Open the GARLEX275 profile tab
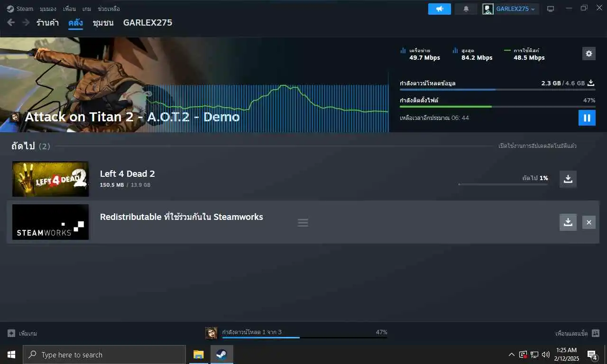The width and height of the screenshot is (607, 364). (x=147, y=23)
